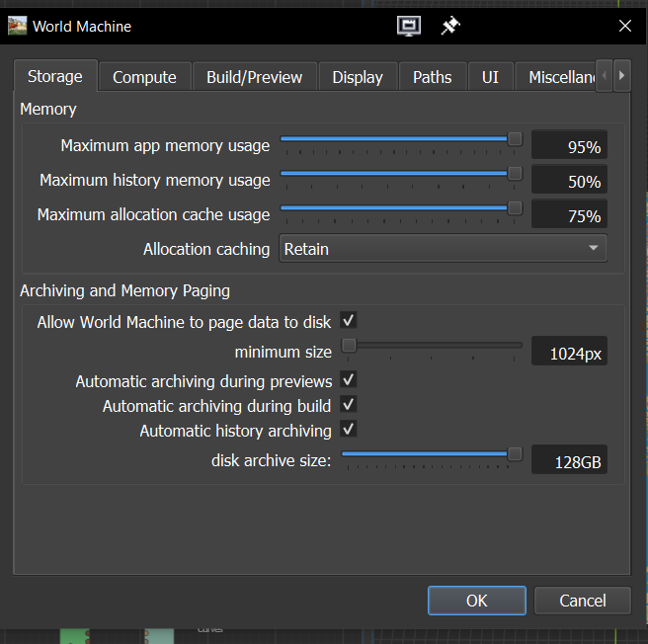Toggle Automatic history archiving checkbox
Screen dimensions: 648x644
pos(349,429)
